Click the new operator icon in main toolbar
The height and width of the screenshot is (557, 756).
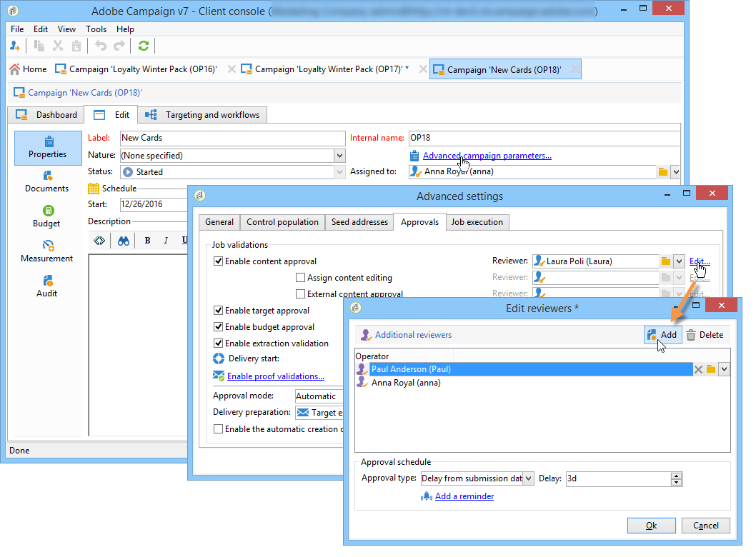(x=15, y=46)
